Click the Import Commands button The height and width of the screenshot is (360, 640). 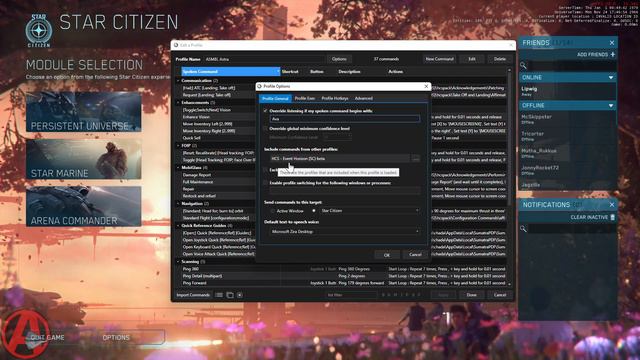193,295
